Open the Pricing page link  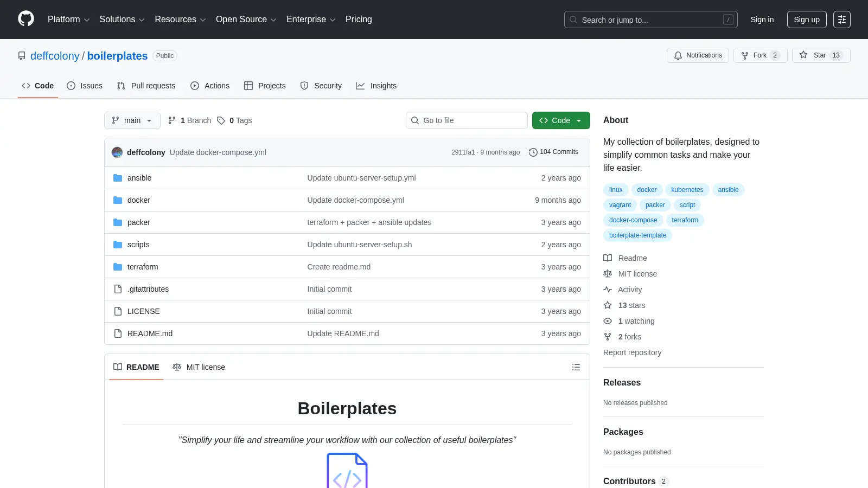(359, 20)
